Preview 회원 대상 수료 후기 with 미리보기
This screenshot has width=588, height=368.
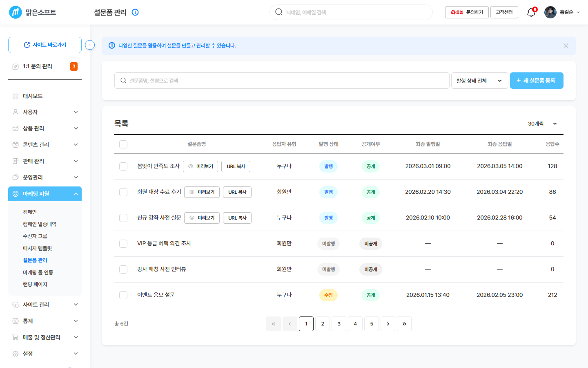click(x=202, y=192)
